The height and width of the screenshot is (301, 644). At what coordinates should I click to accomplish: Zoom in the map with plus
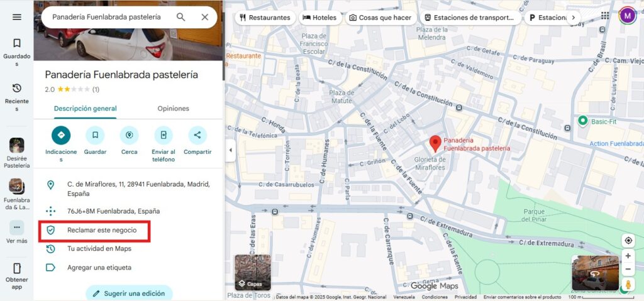[x=628, y=256]
